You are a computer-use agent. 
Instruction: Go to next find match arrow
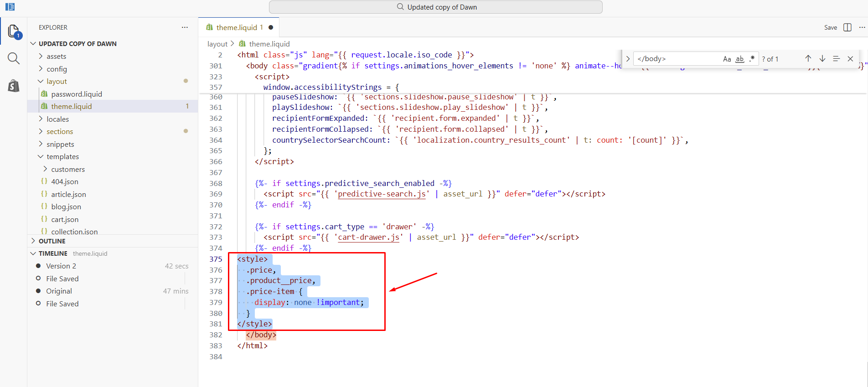(822, 59)
